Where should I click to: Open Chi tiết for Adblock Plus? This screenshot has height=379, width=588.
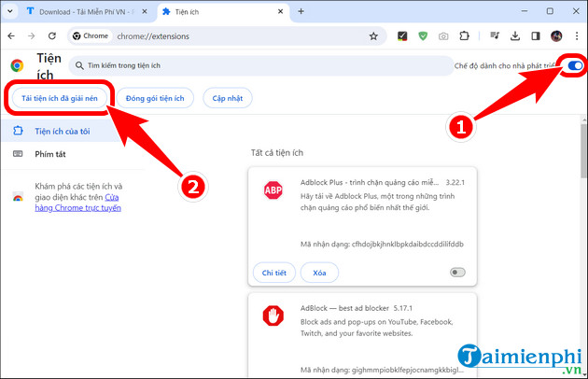pyautogui.click(x=273, y=273)
